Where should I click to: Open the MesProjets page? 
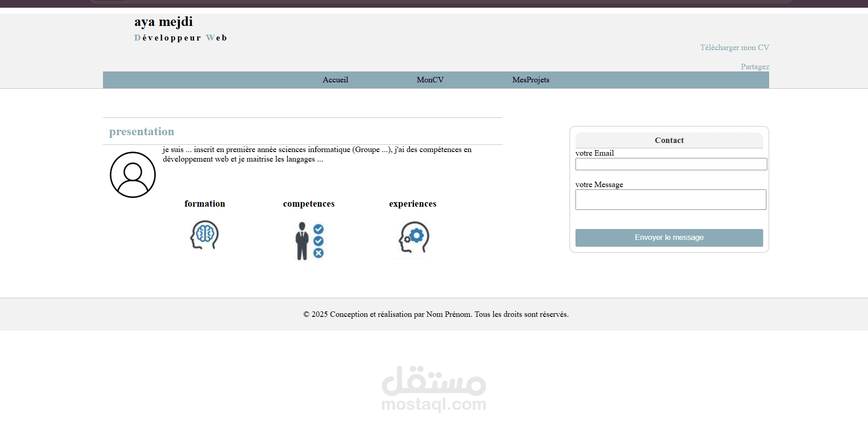(530, 80)
